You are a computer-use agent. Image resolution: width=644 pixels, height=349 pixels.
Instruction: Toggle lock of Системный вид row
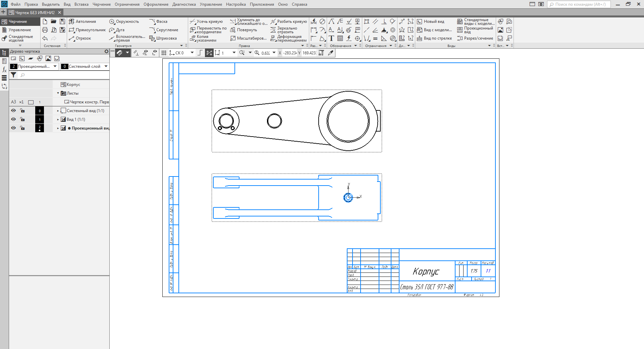pyautogui.click(x=22, y=110)
